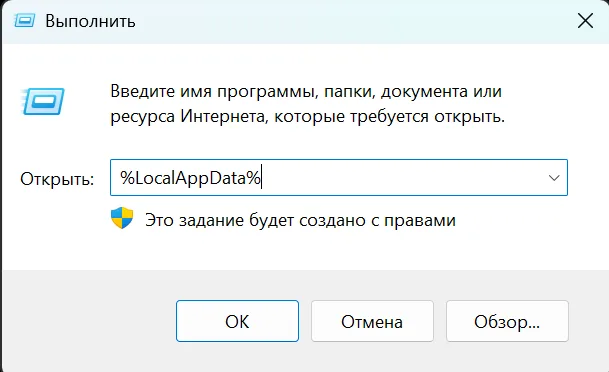Click the administrator shield icon
Screen dimensions: 609x372
click(x=122, y=217)
